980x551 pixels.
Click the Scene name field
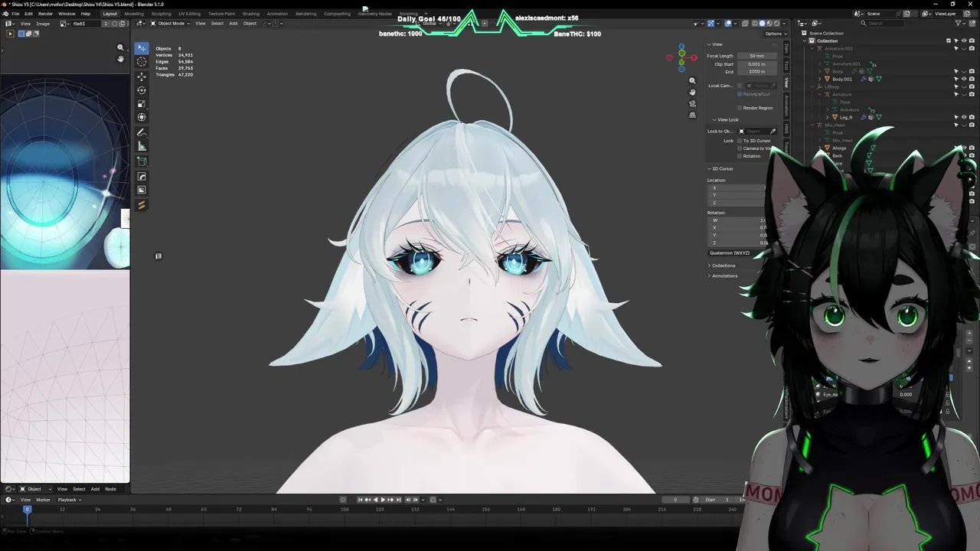880,14
